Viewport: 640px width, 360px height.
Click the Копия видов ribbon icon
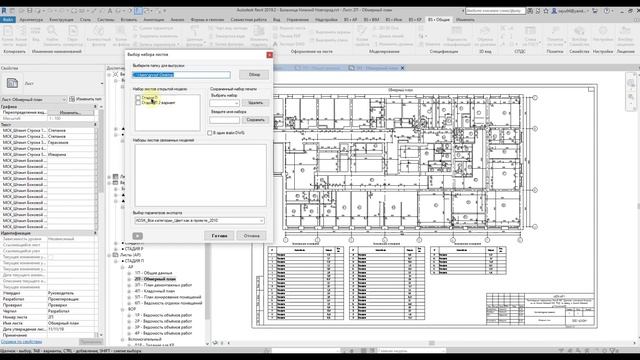point(22,36)
